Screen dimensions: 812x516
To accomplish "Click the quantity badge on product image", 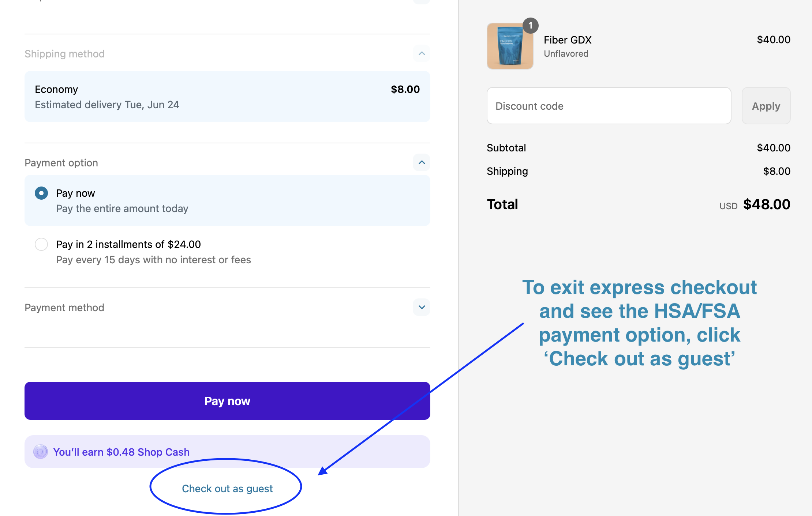I will click(x=530, y=26).
